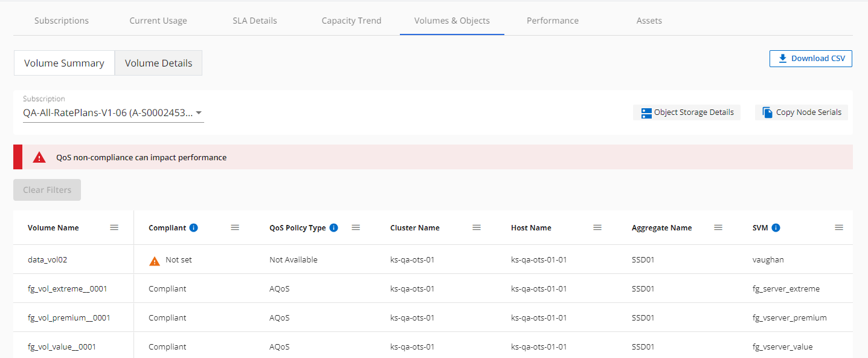Image resolution: width=868 pixels, height=358 pixels.
Task: Open the Performance tab
Action: [x=552, y=21]
